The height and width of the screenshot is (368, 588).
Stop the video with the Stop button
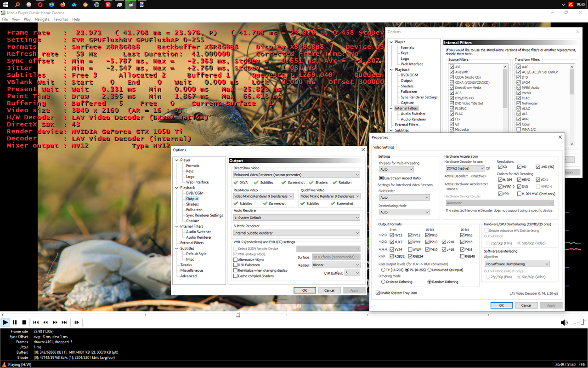point(24,322)
